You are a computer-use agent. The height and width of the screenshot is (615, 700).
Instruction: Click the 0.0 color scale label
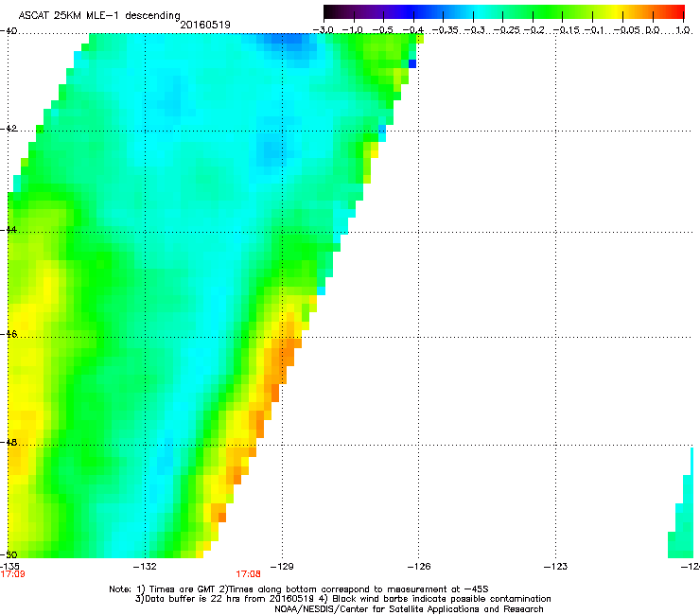pyautogui.click(x=653, y=30)
